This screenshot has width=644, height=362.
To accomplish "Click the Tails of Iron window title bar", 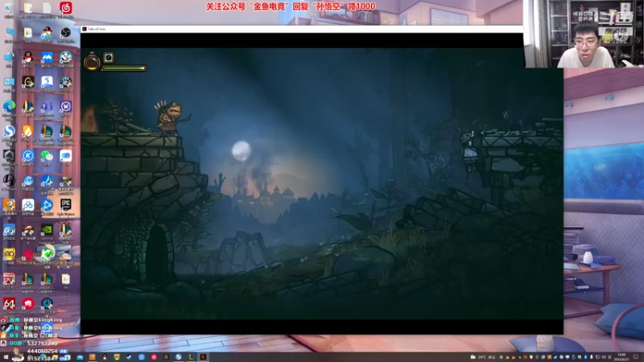I will [302, 29].
